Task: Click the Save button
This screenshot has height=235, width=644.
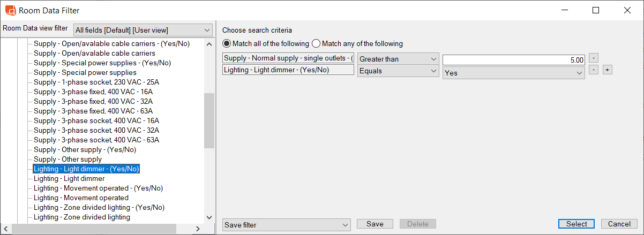Action: (375, 224)
